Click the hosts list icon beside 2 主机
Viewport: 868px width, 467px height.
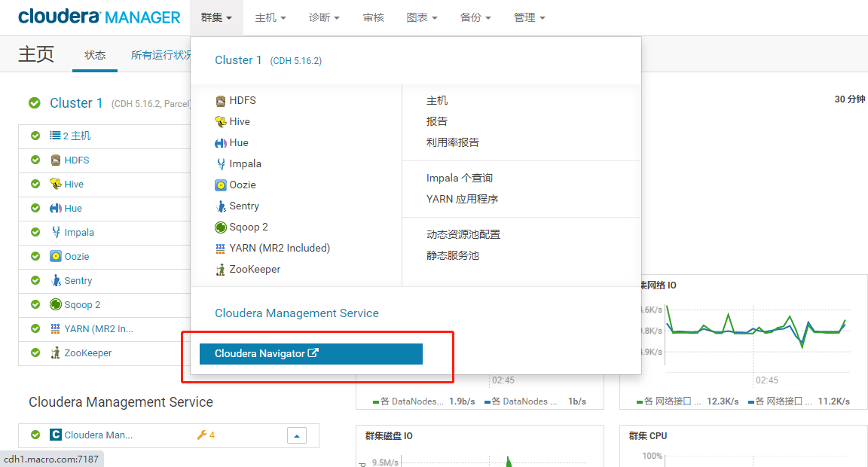point(55,136)
